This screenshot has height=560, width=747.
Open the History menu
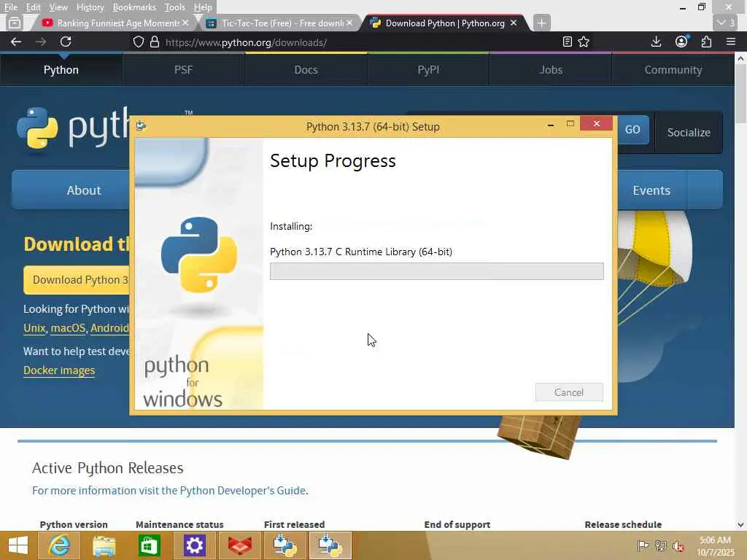click(90, 7)
